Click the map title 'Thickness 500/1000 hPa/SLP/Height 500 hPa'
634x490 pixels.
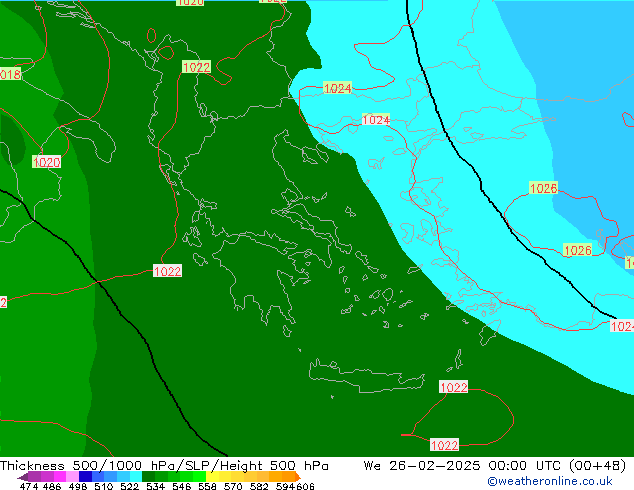(x=164, y=466)
